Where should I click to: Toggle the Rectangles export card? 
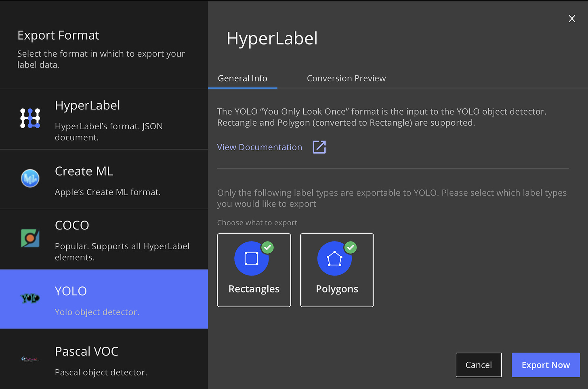point(254,270)
